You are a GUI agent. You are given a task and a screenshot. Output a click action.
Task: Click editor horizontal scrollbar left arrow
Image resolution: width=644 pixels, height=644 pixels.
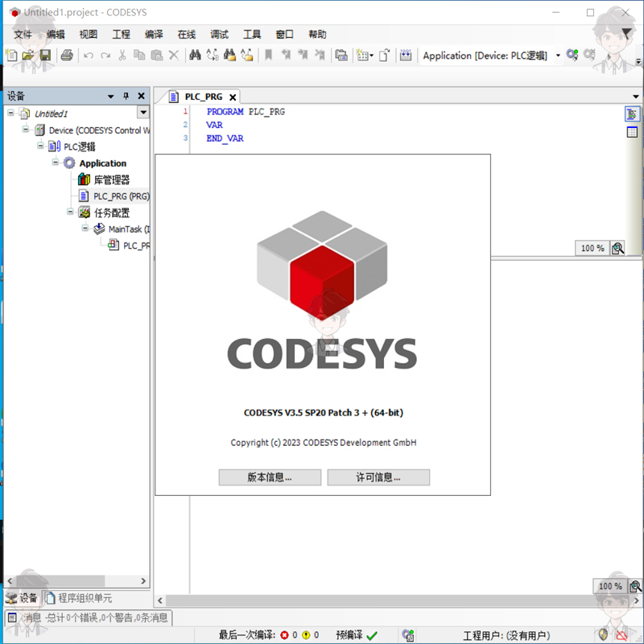point(160,601)
